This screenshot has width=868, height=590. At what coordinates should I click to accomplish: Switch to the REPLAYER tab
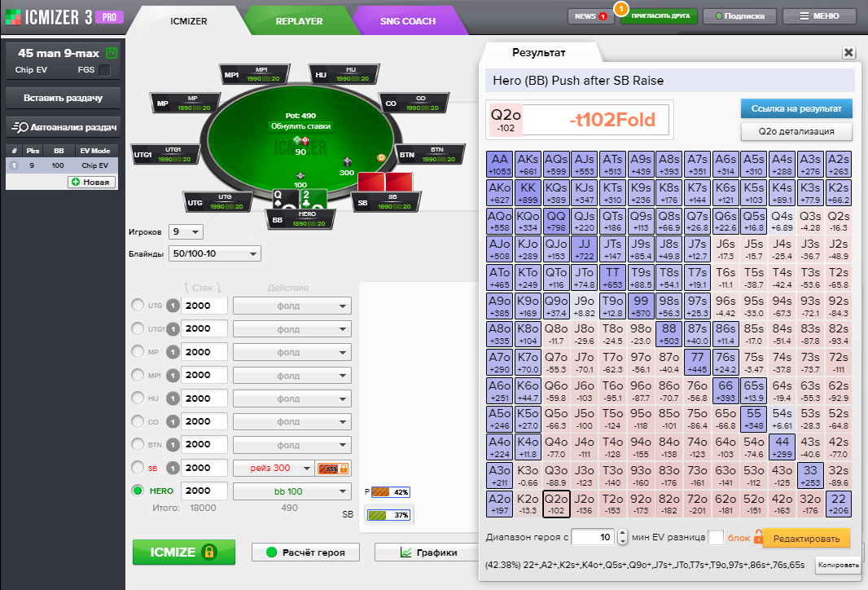tap(299, 21)
